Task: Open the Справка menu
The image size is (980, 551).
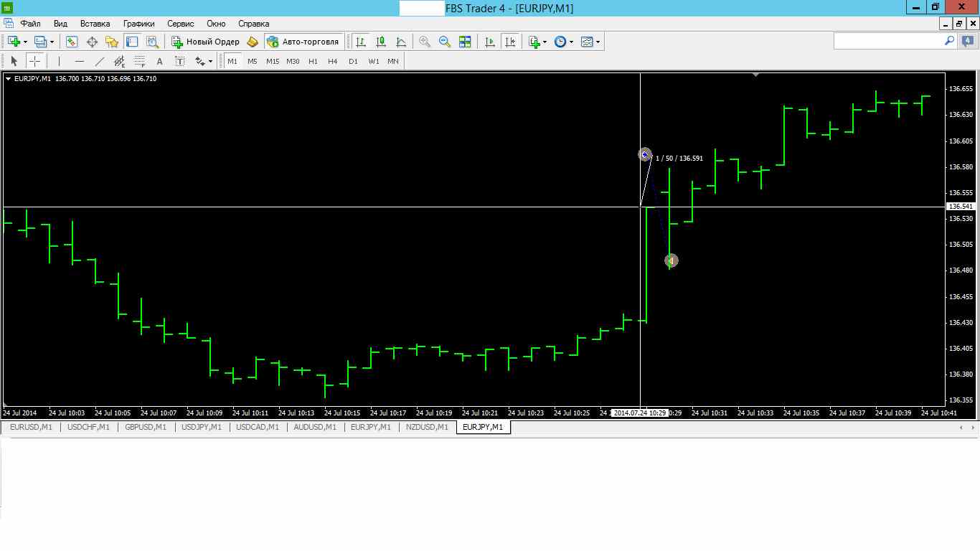Action: click(x=254, y=23)
